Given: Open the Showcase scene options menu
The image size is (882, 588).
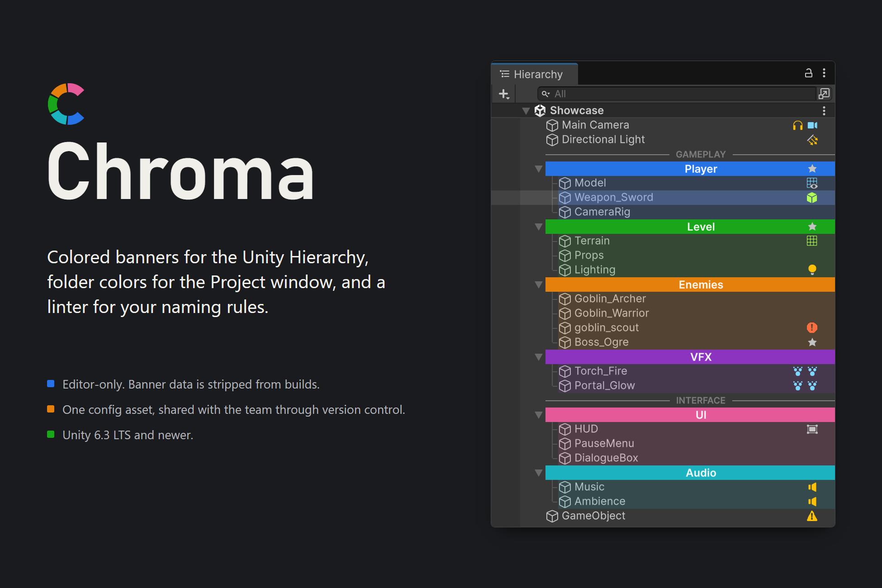Looking at the screenshot, I should tap(824, 111).
